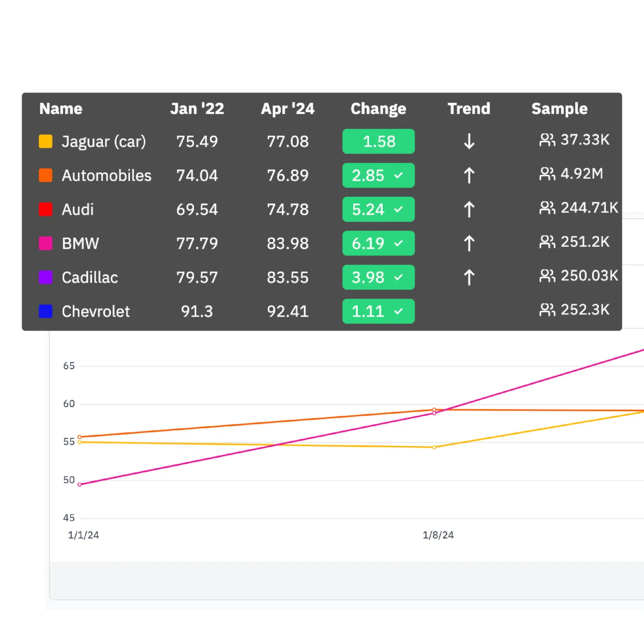Select the Audi row name
The width and height of the screenshot is (644, 644).
(x=78, y=209)
